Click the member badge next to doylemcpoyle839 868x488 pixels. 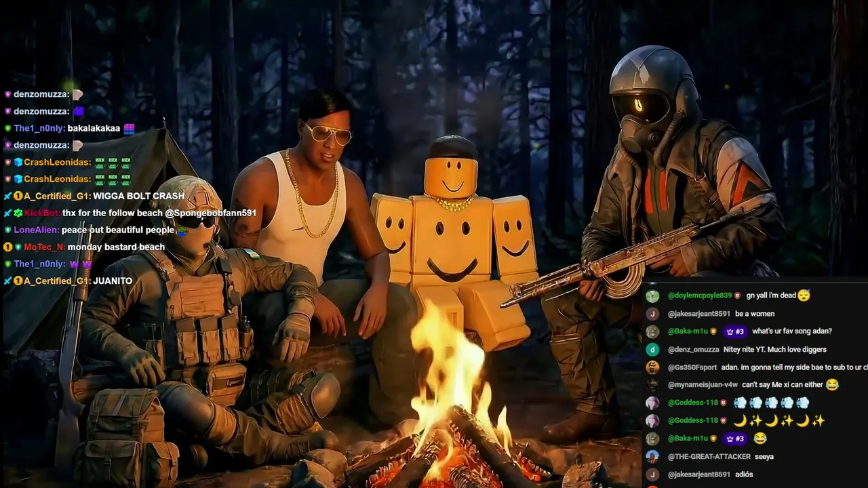coord(738,296)
